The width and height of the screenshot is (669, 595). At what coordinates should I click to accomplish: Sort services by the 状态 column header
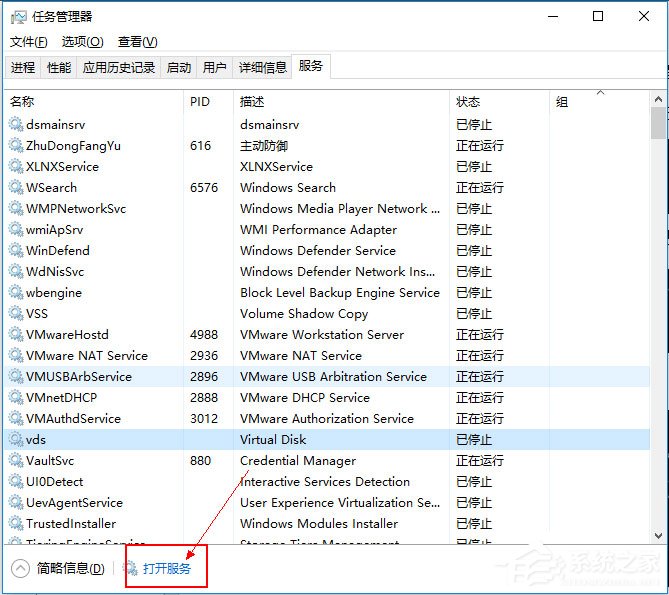click(x=468, y=102)
